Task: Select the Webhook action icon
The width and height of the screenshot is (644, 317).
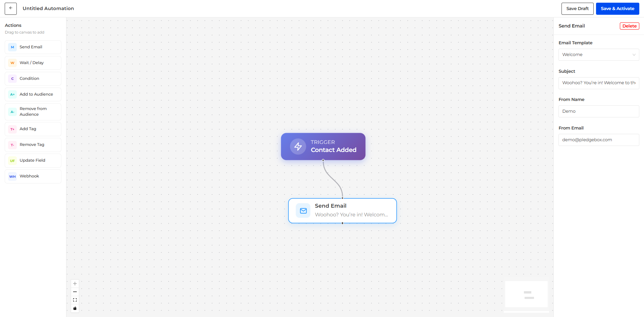Action: pos(12,176)
